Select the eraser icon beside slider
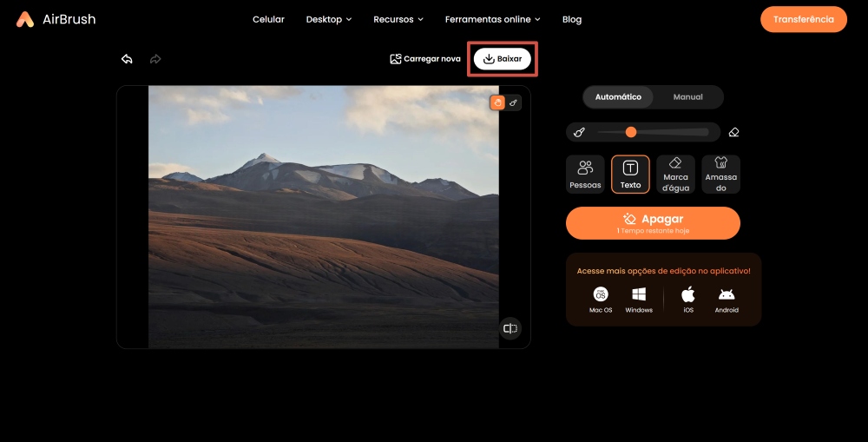This screenshot has height=442, width=868. coord(733,132)
